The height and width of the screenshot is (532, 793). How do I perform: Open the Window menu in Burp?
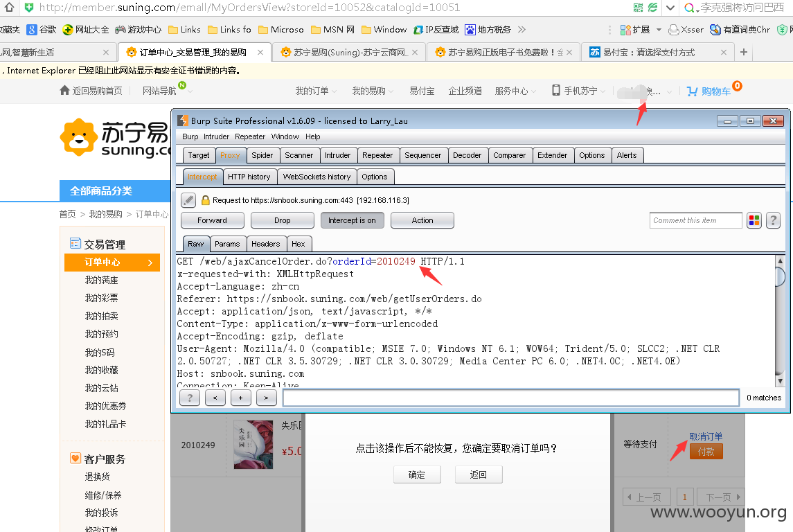(x=285, y=136)
